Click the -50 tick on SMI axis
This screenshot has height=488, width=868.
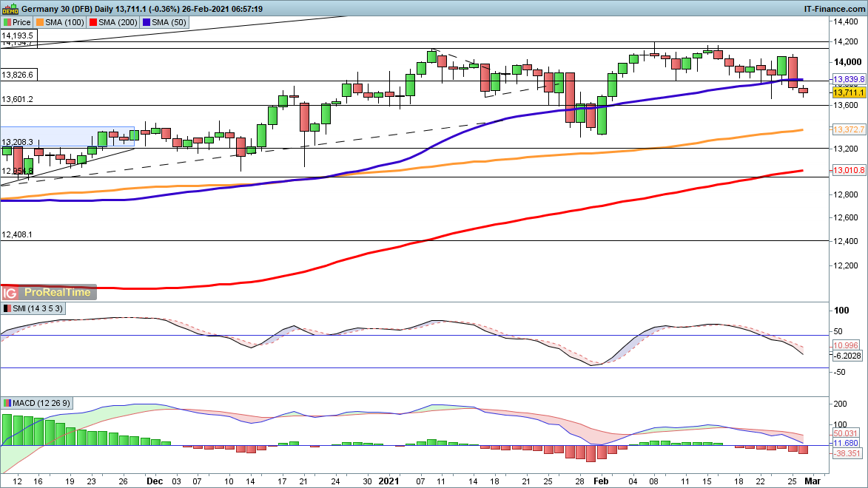(838, 372)
